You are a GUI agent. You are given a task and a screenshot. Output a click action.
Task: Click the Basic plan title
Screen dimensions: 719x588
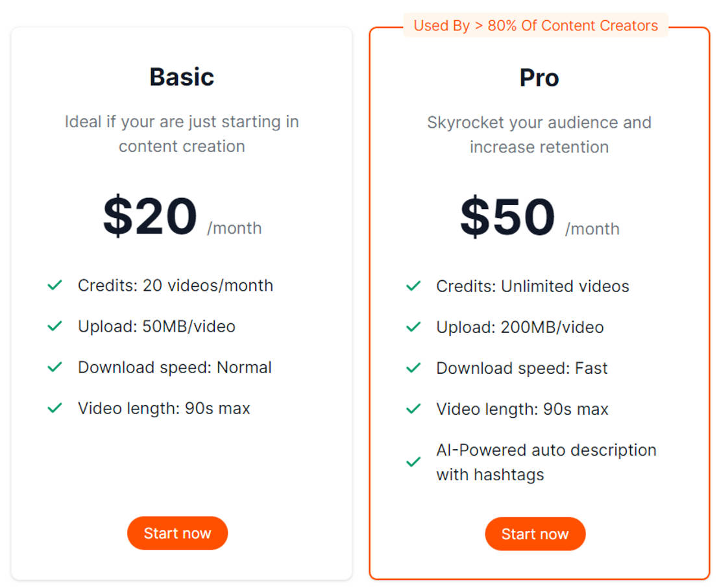coord(182,77)
